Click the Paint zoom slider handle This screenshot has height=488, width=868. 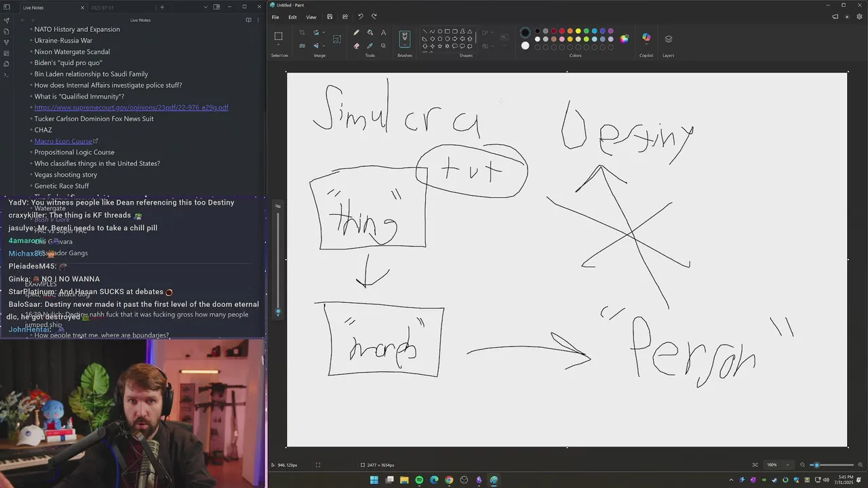coord(816,465)
